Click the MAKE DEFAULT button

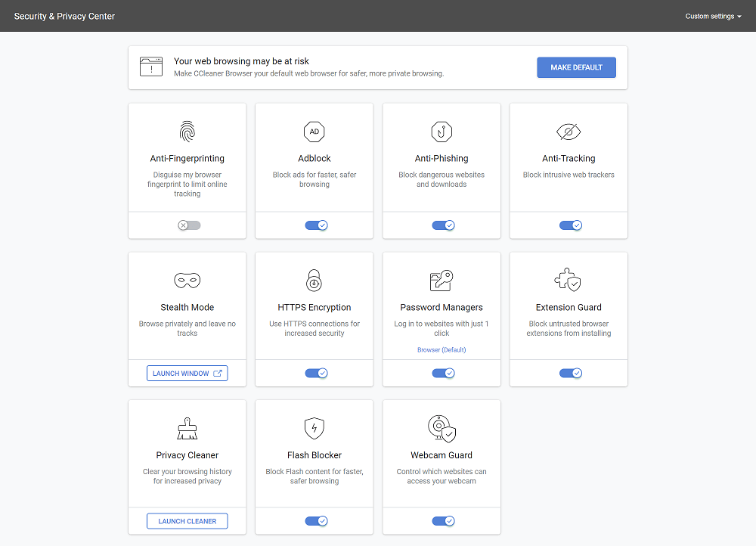pyautogui.click(x=576, y=67)
